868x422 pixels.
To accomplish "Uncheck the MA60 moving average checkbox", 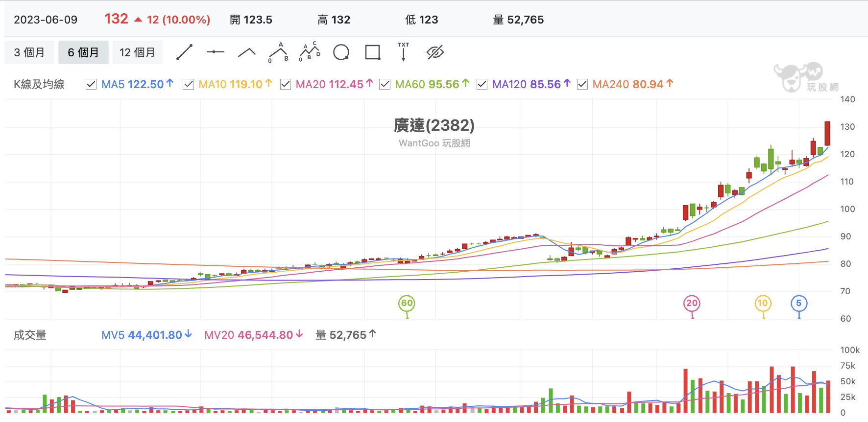I will click(x=385, y=84).
